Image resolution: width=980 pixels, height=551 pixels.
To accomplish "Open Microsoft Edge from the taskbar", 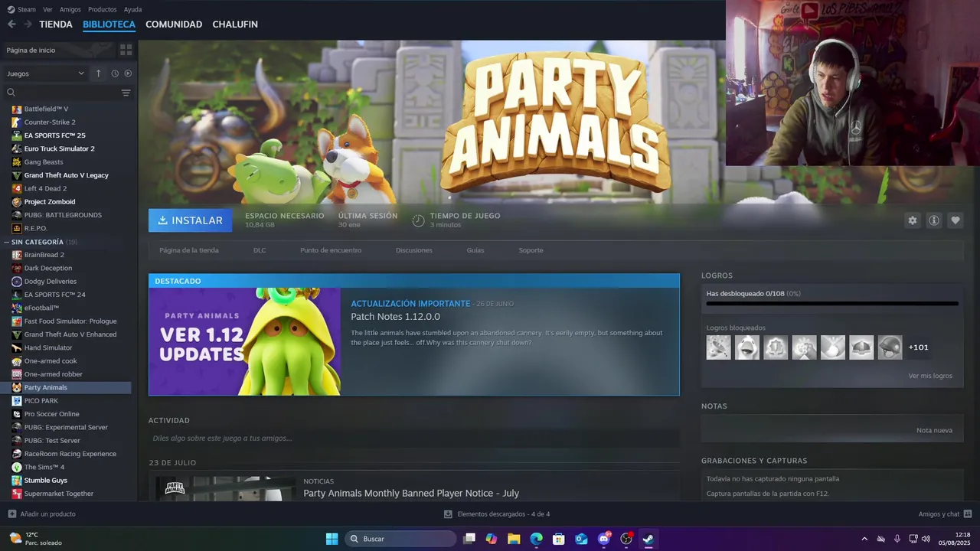I will pyautogui.click(x=536, y=539).
